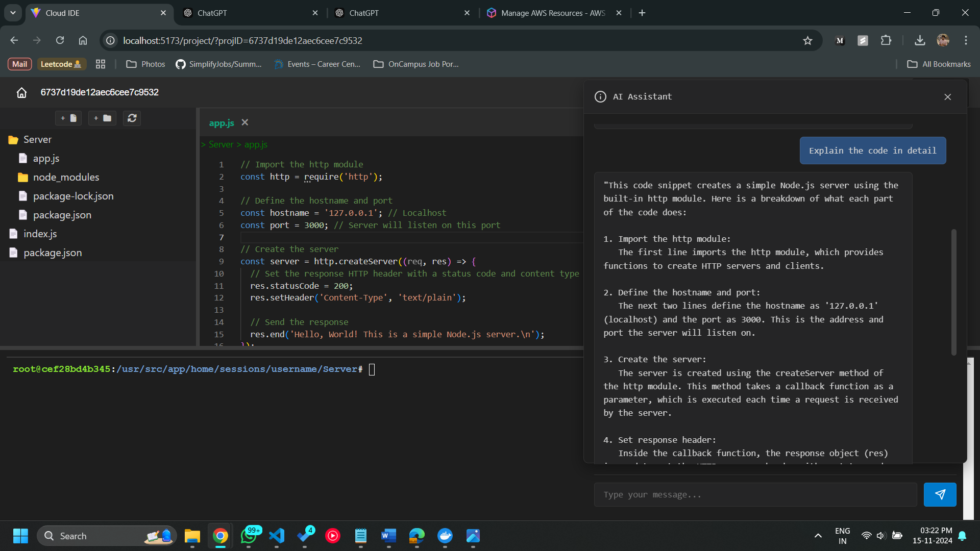This screenshot has height=551, width=980.
Task: Open package-lock.json in the file tree
Action: tap(73, 196)
